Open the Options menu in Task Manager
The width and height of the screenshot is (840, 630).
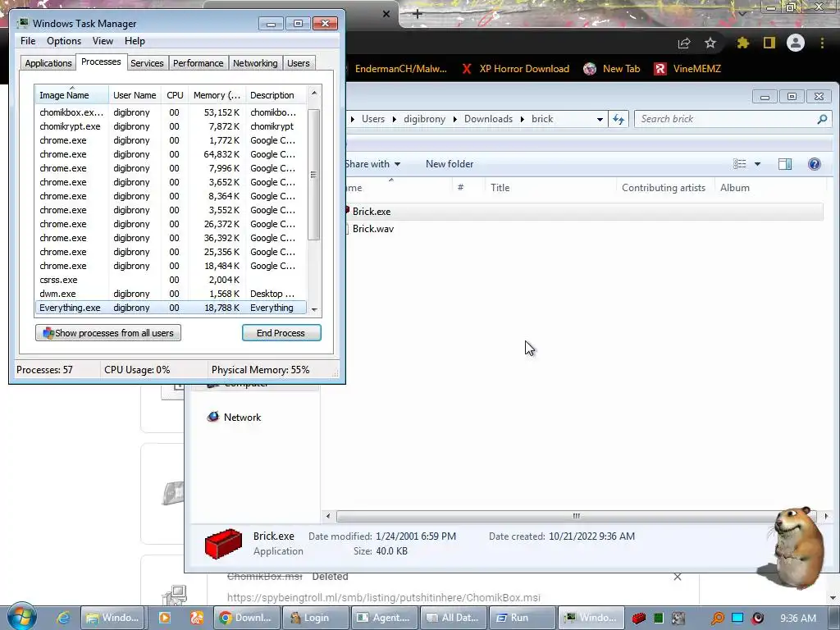coord(64,41)
